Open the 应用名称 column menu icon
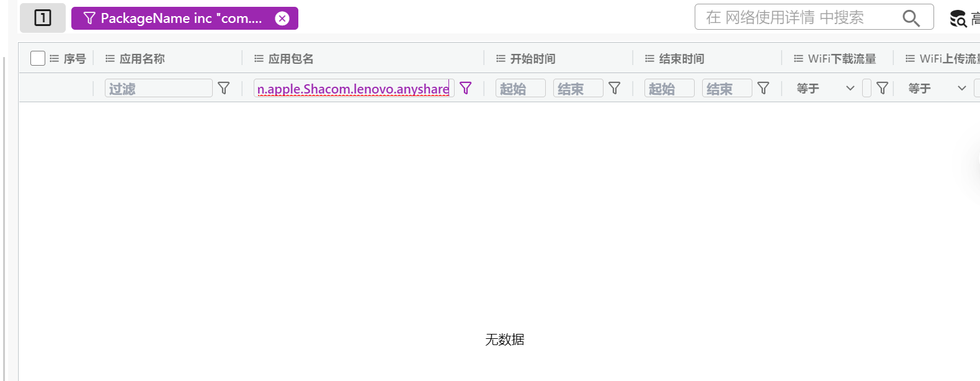 pyautogui.click(x=110, y=59)
